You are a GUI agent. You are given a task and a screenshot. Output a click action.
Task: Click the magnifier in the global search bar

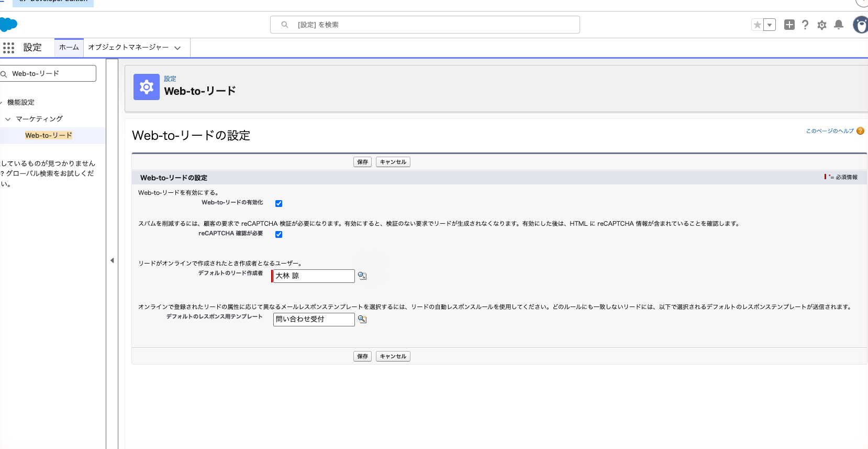pos(285,25)
